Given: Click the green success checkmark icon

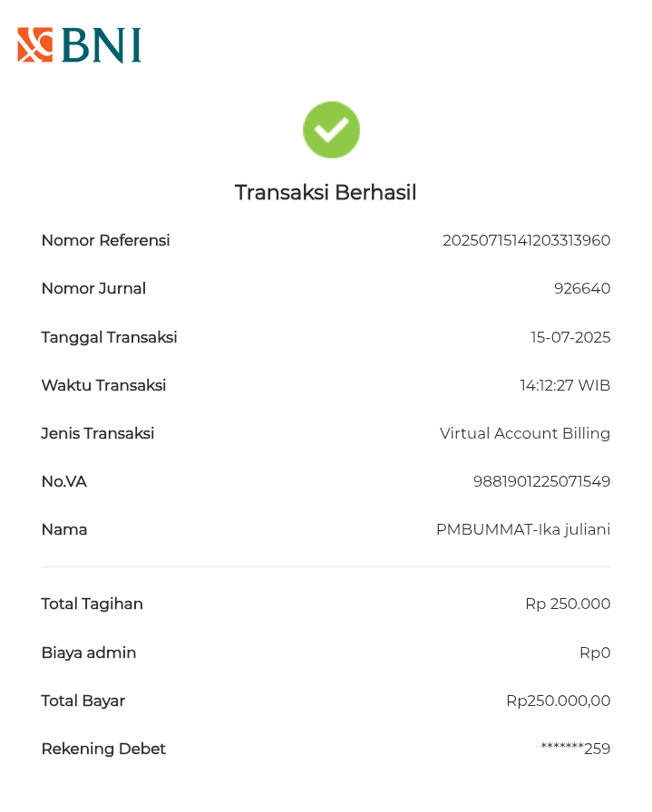Looking at the screenshot, I should (x=331, y=130).
